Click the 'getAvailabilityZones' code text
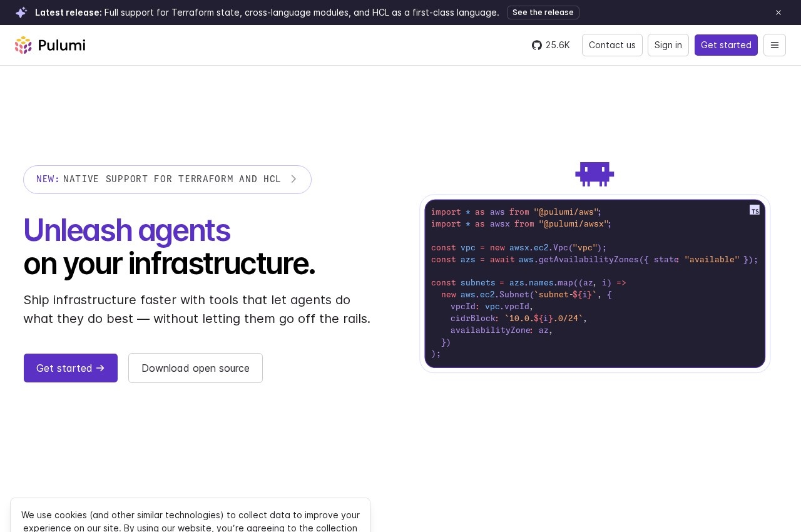Viewport: 801px width, 532px height. point(588,260)
